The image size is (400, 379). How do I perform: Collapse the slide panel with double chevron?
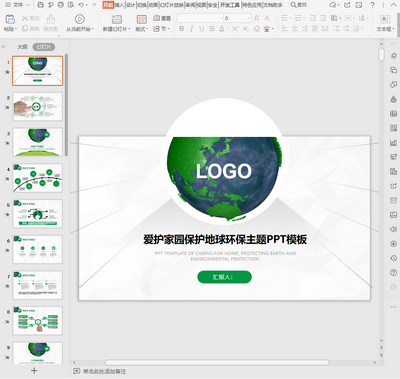coord(4,47)
